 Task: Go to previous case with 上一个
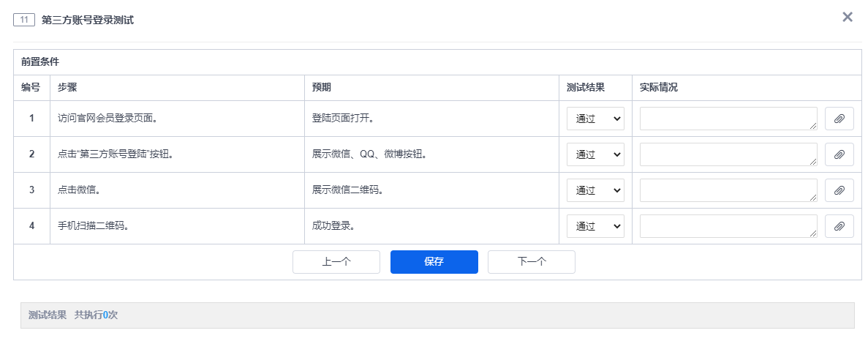pyautogui.click(x=336, y=262)
